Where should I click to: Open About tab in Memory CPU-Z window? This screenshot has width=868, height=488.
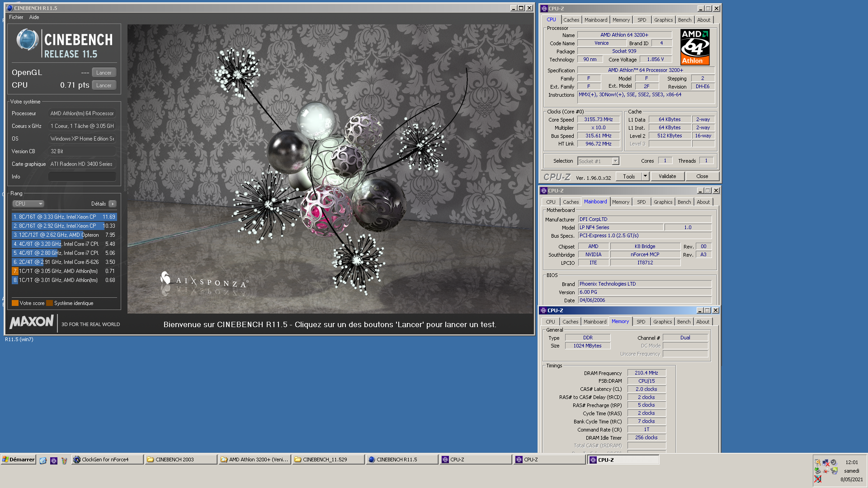coord(703,322)
